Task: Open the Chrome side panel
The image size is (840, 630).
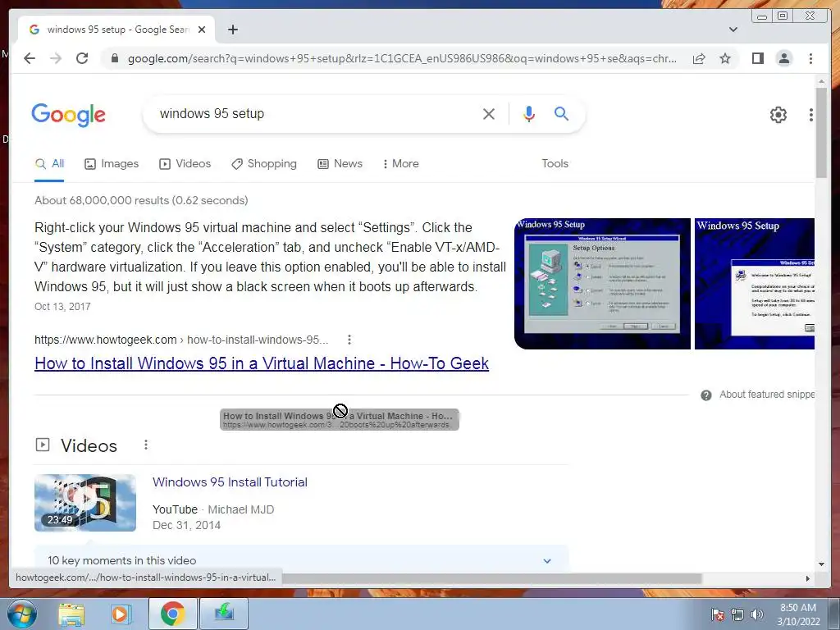Action: pyautogui.click(x=757, y=58)
